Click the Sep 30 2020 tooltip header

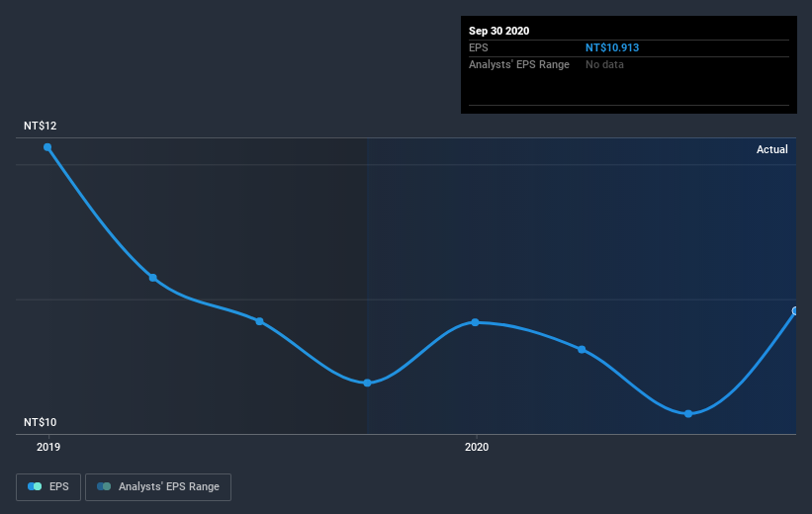click(498, 31)
